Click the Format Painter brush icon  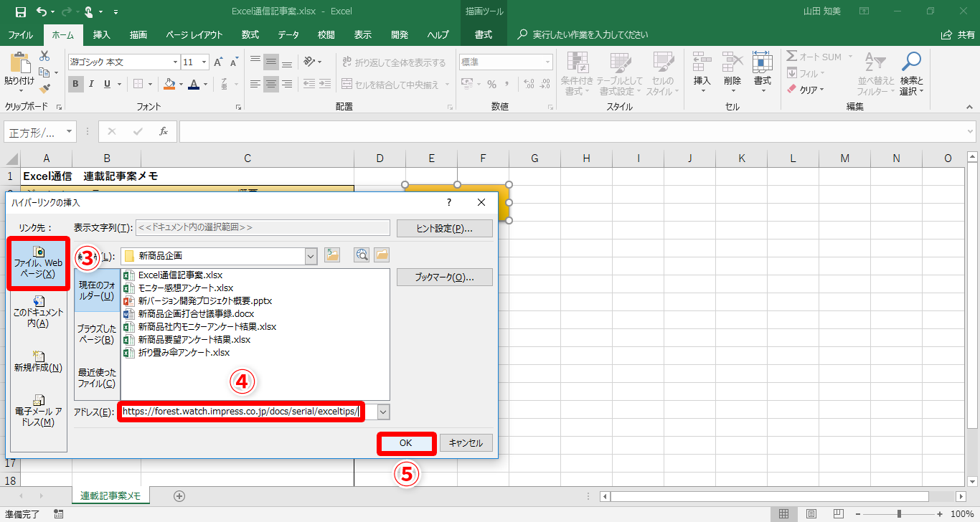click(44, 88)
